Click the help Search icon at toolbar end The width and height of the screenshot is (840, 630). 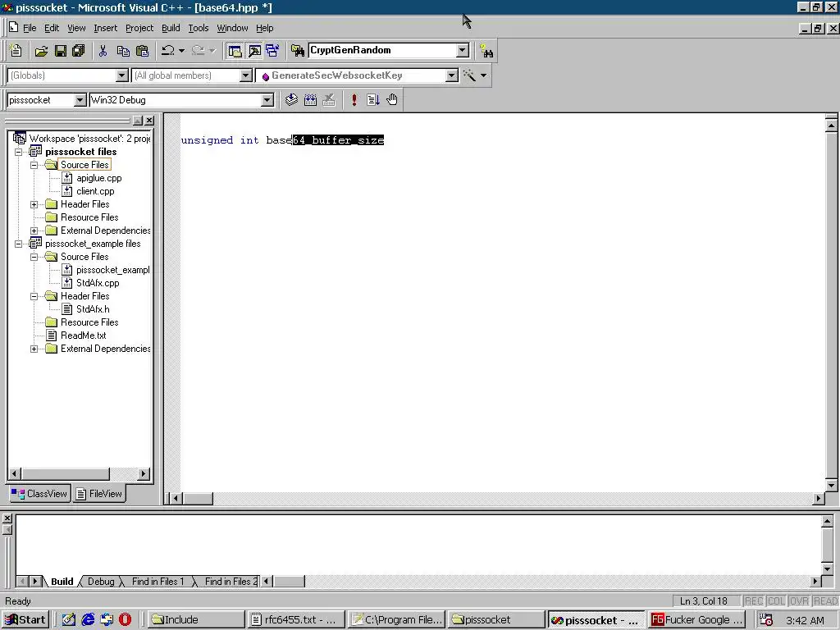coord(486,51)
